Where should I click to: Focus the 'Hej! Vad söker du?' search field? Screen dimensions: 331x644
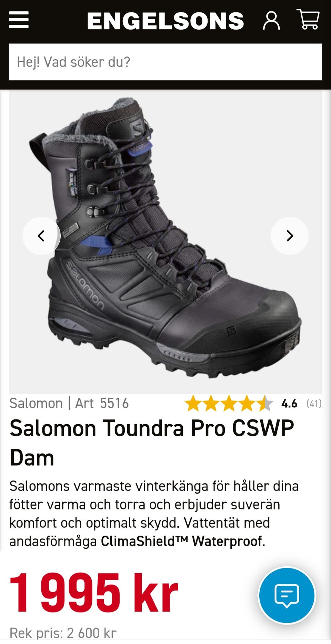165,62
